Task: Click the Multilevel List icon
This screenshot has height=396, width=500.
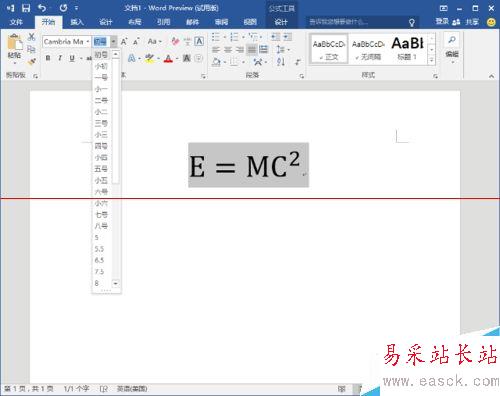Action: coord(254,37)
